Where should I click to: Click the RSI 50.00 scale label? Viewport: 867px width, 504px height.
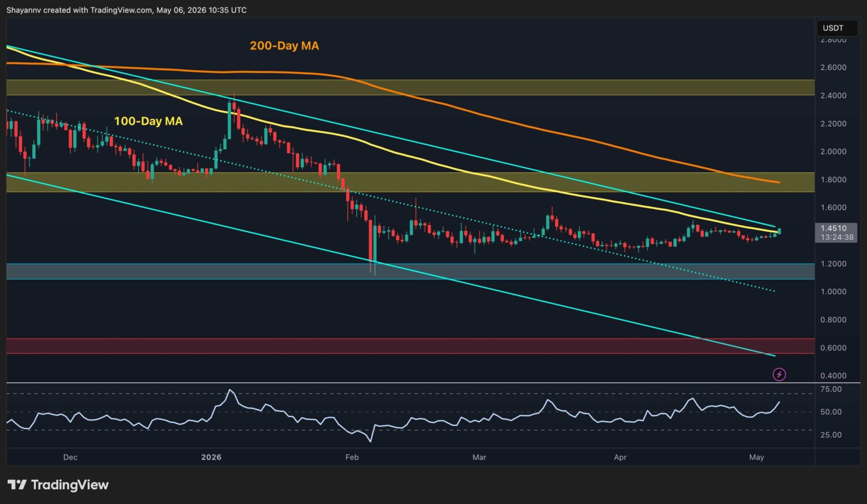click(831, 412)
